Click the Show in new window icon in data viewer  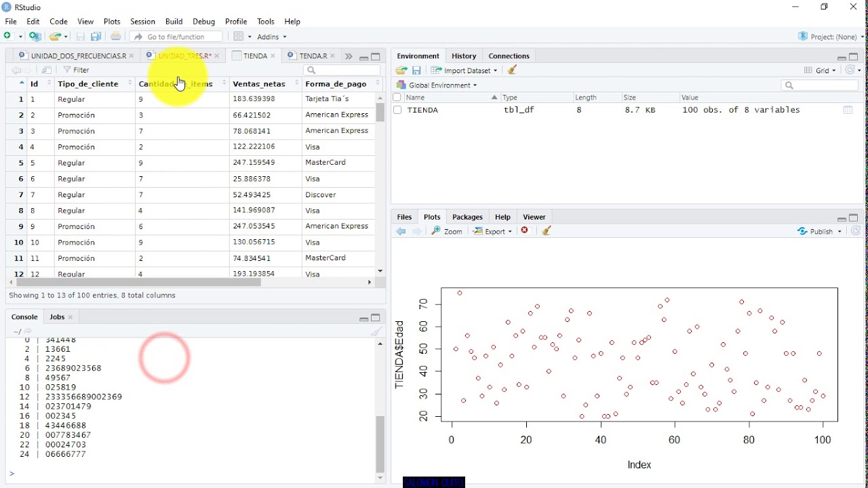pos(47,70)
